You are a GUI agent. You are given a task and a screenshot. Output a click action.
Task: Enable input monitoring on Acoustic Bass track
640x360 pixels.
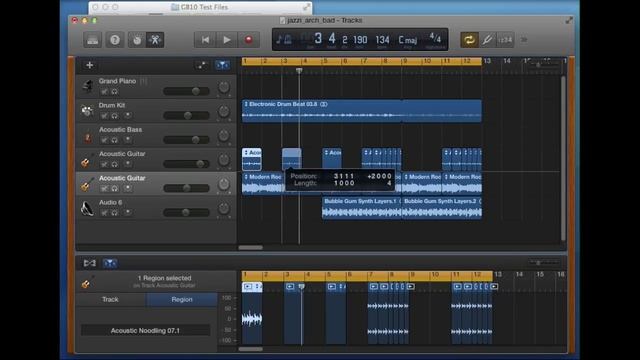[x=128, y=140]
